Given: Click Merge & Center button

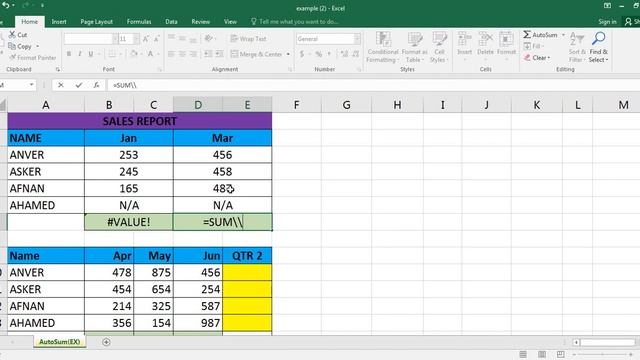Looking at the screenshot, I should [256, 54].
